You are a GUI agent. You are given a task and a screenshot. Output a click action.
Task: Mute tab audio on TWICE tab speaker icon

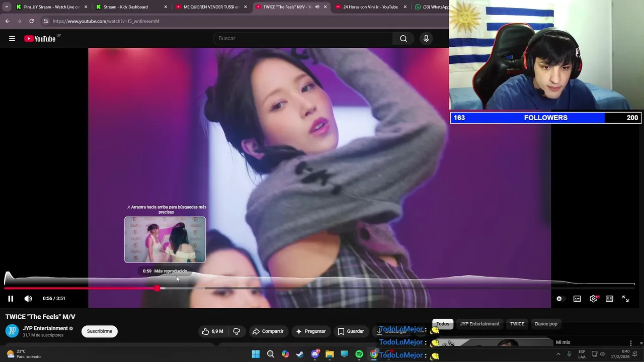(x=317, y=7)
